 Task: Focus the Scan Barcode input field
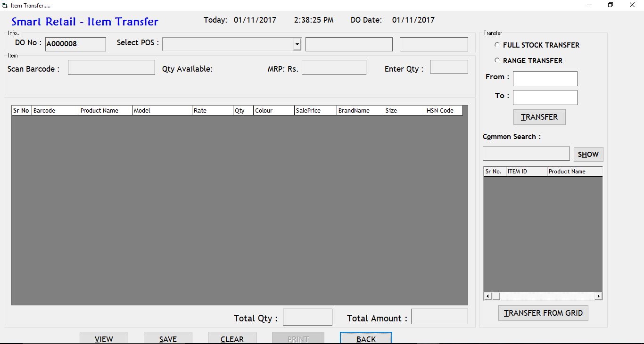pyautogui.click(x=111, y=67)
